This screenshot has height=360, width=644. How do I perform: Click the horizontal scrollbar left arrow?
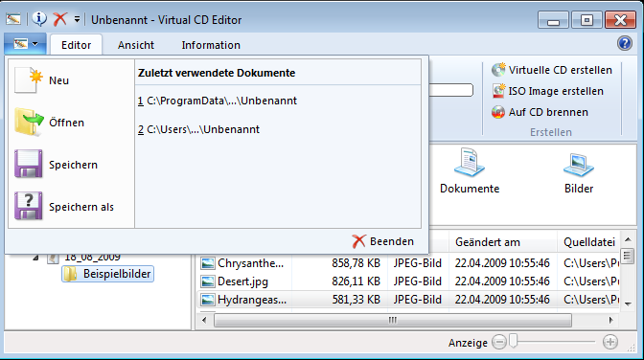pos(204,320)
